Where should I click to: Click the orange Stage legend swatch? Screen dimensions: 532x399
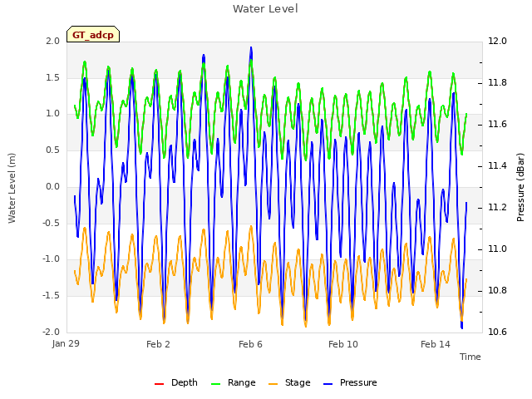273,384
